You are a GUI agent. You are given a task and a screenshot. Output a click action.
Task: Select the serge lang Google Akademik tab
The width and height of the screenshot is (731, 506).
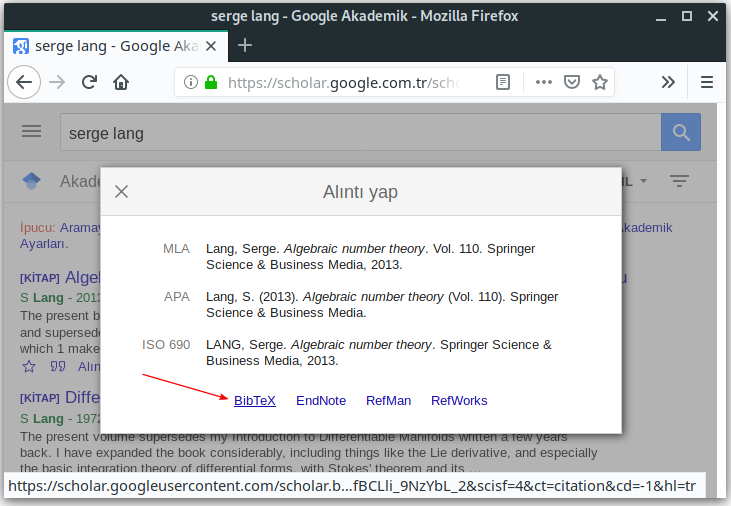click(116, 46)
